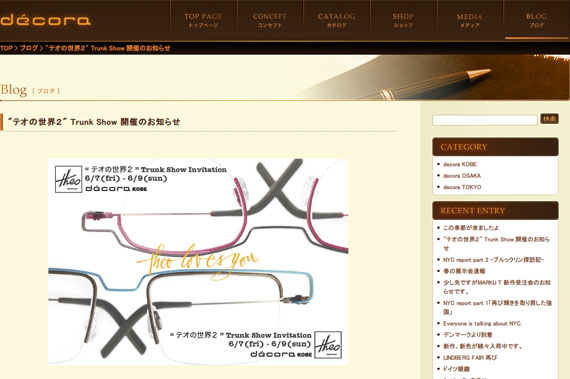Click the decora logo in header
Screen dimensions: 570x379
coord(45,20)
